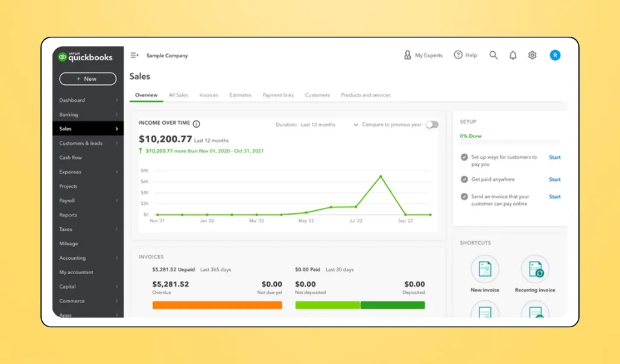Check off Set up ways for customers to pay
This screenshot has height=364, width=620.
click(464, 157)
